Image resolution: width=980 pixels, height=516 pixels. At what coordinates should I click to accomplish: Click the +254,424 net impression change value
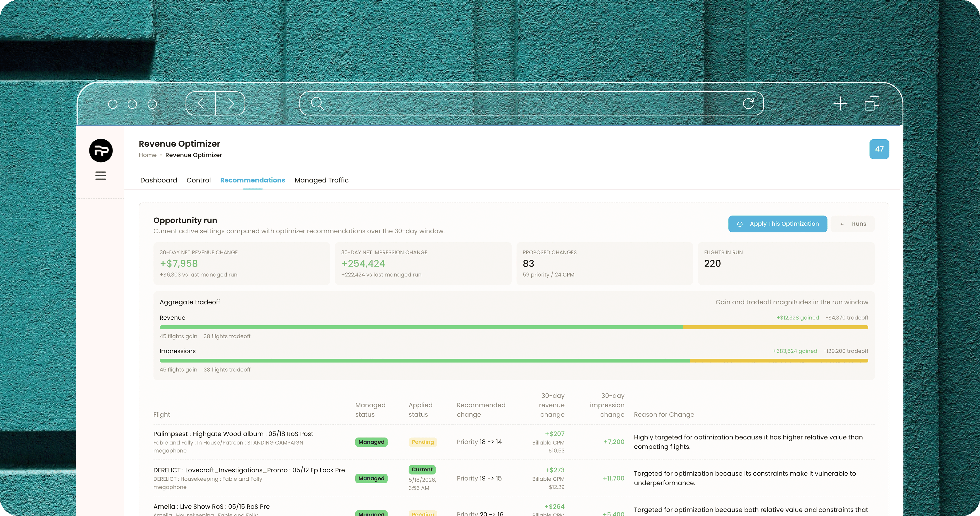tap(363, 263)
